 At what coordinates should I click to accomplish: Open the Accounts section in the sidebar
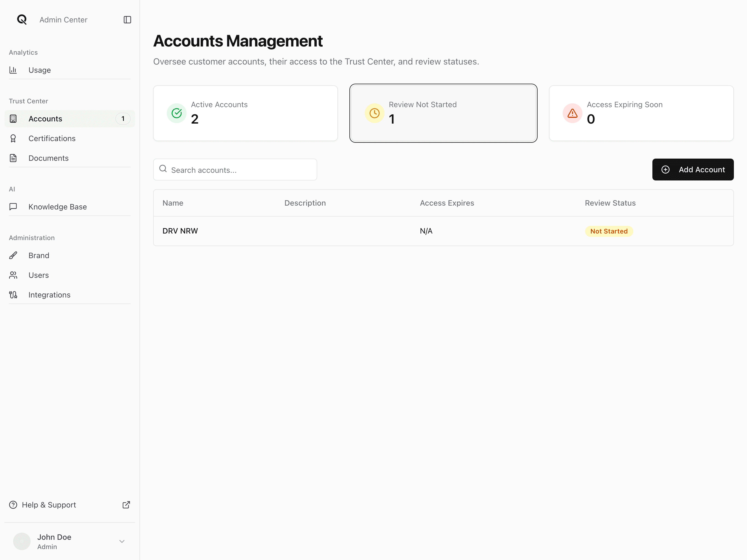[45, 119]
